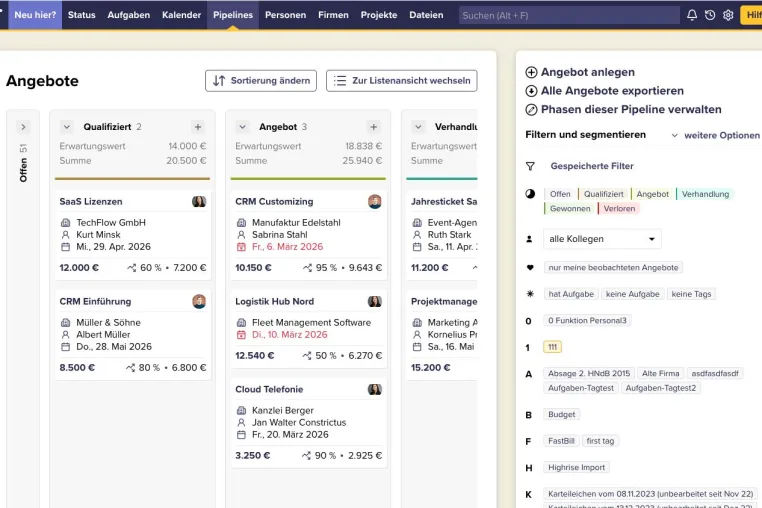The image size is (762, 508).
Task: Open the SaaS Lizenzen card title
Action: (91, 201)
